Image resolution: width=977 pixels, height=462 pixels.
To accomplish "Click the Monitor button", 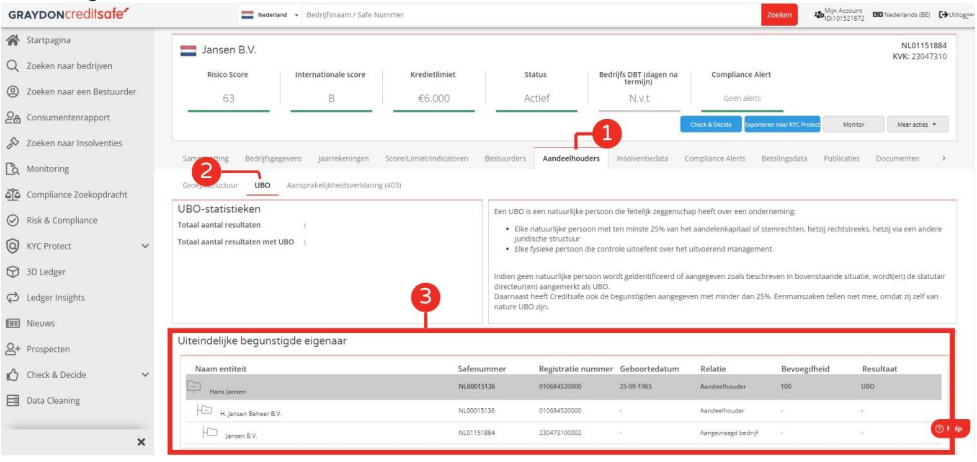I will tap(853, 124).
